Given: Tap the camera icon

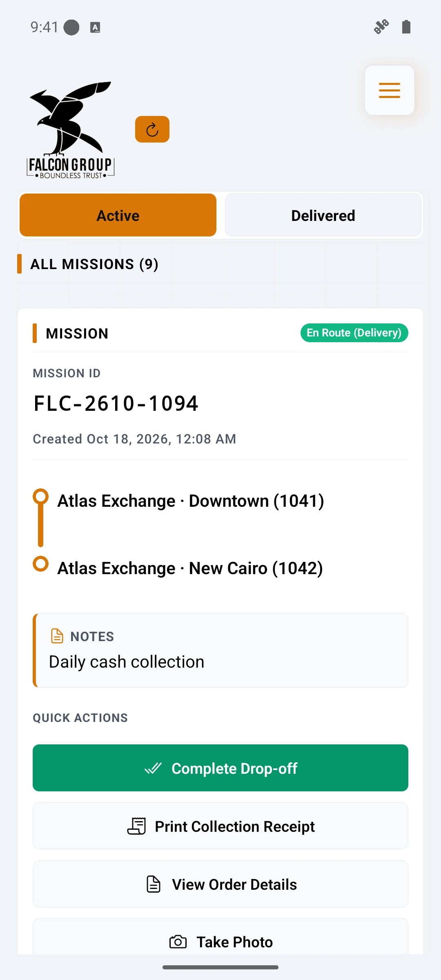Looking at the screenshot, I should click(178, 942).
